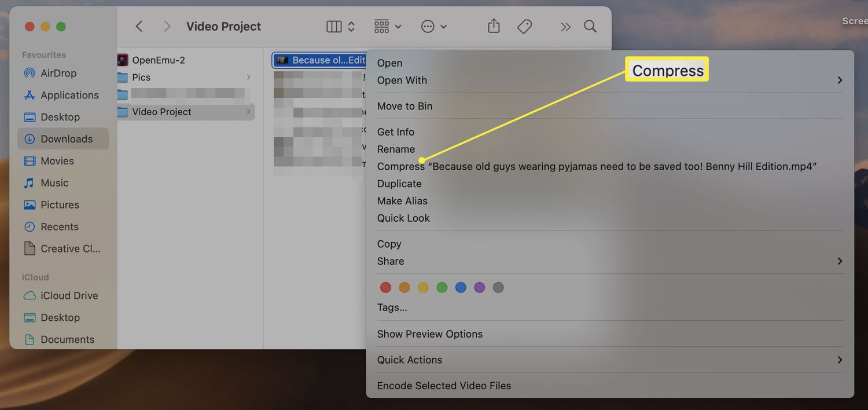The width and height of the screenshot is (868, 410).
Task: Choose Share in the context menu
Action: (391, 261)
